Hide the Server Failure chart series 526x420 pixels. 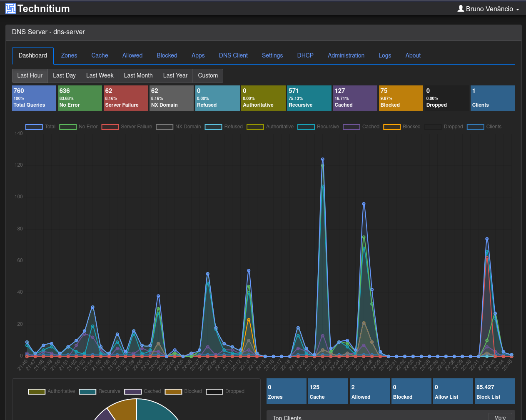tap(127, 127)
